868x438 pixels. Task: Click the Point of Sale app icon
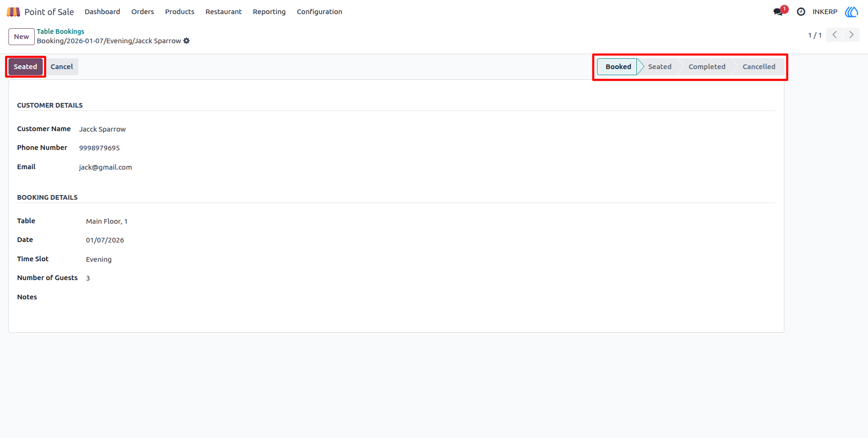[x=13, y=12]
